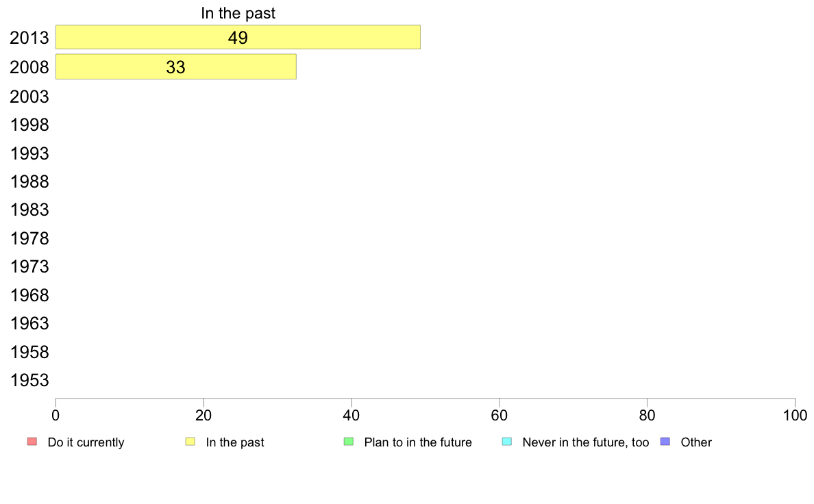Screen dimensions: 814x504
Task: Click the Do it currently legend text
Action: (x=86, y=442)
